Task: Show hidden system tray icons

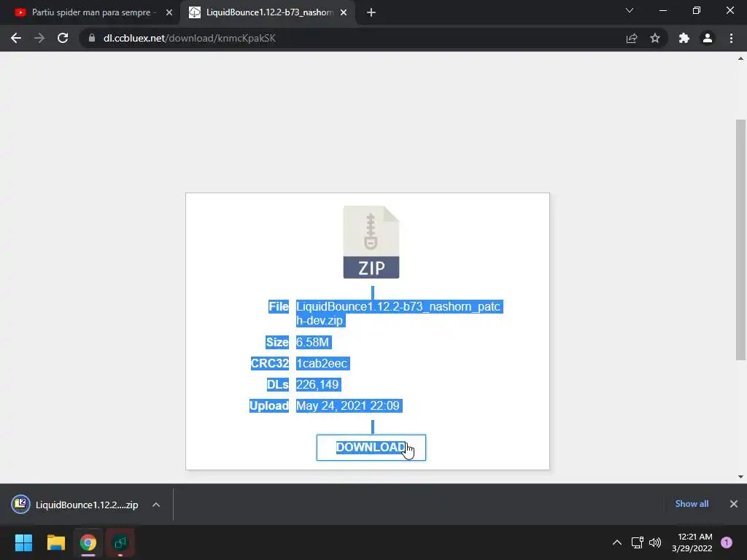Action: coord(617,542)
